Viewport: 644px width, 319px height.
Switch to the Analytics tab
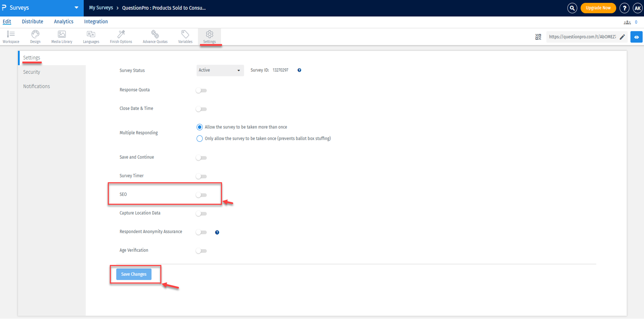pos(64,22)
